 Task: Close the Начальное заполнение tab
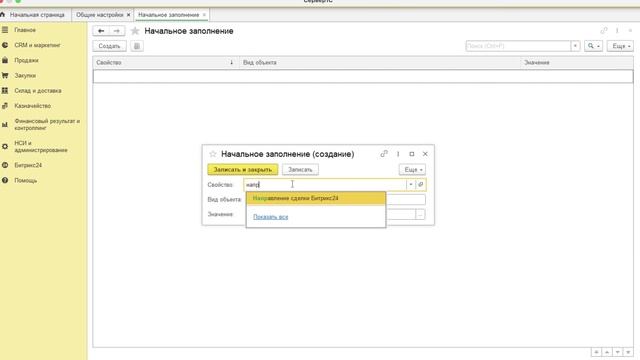(x=204, y=15)
